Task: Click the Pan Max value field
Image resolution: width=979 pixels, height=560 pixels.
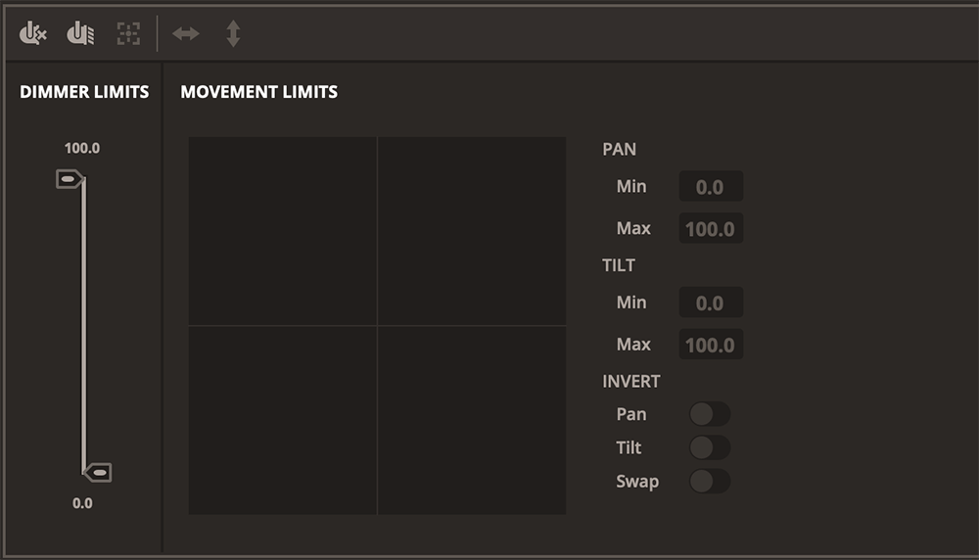Action: pyautogui.click(x=711, y=229)
